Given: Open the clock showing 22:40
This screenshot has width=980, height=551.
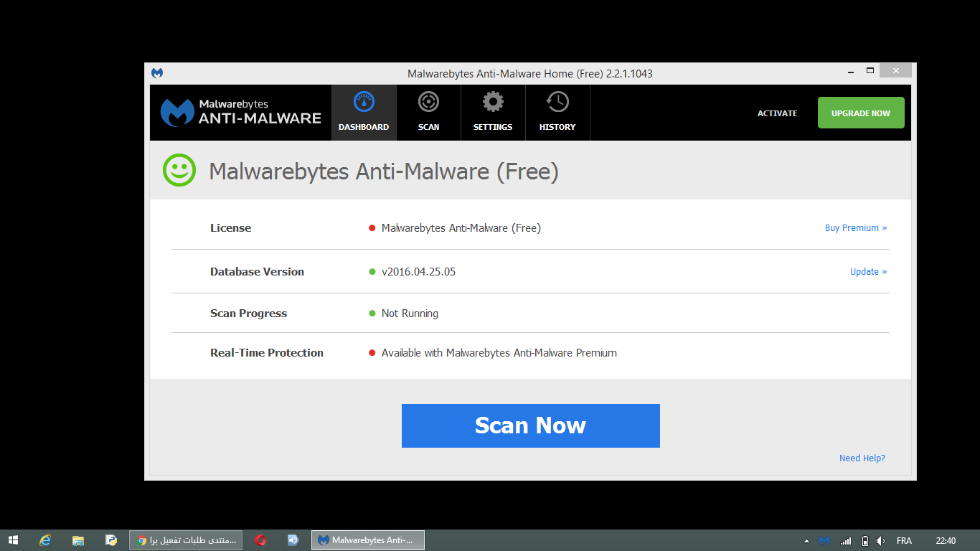Looking at the screenshot, I should [x=946, y=541].
